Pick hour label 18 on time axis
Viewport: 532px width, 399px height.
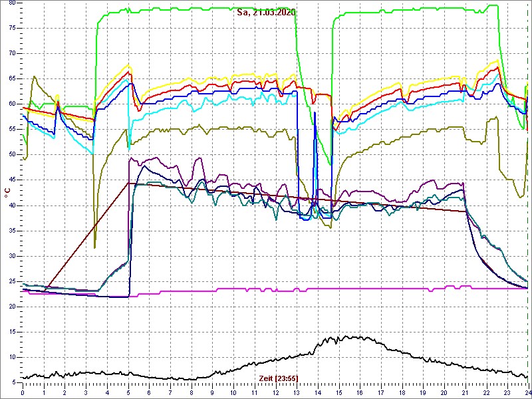point(402,392)
